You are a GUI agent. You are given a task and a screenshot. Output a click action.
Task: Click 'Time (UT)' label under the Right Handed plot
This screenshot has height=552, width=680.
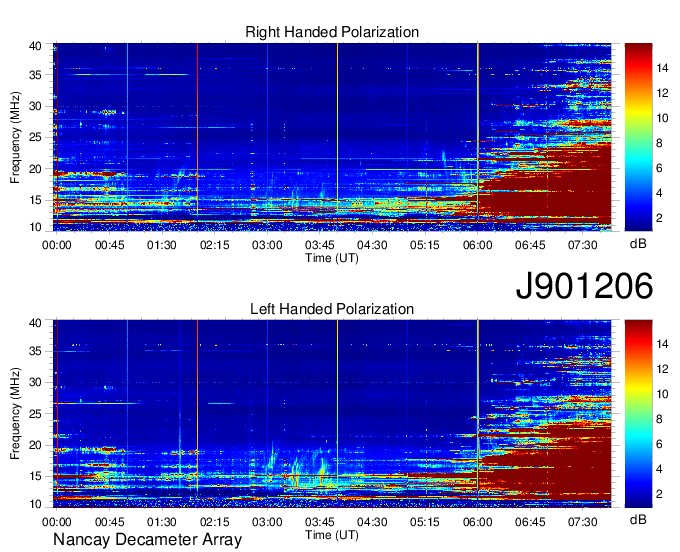(x=332, y=258)
